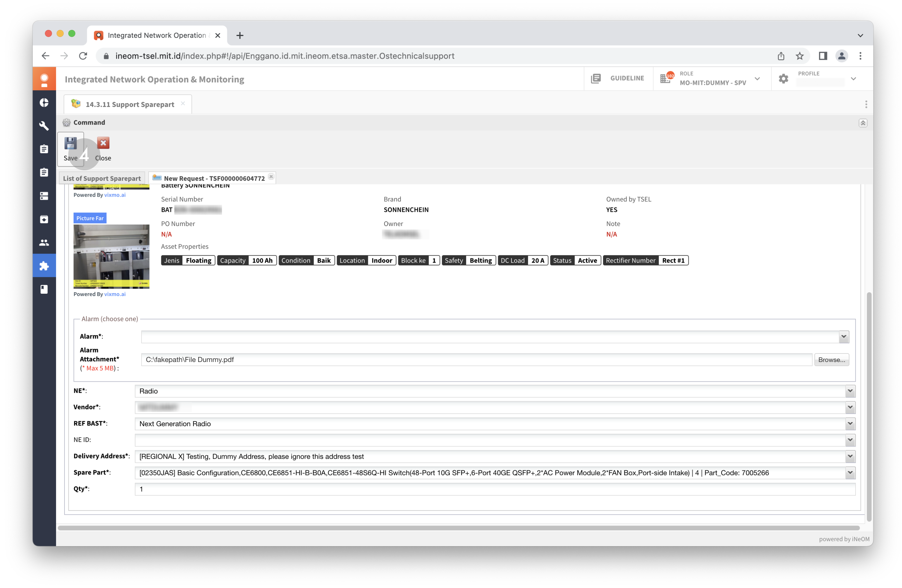
Task: Open the NE Radio dropdown
Action: pyautogui.click(x=850, y=391)
